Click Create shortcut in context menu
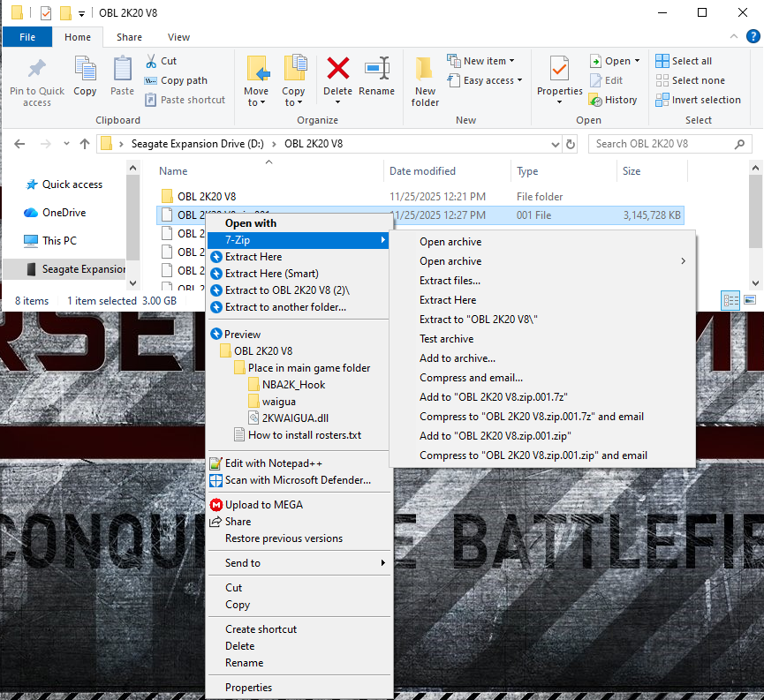Screen dimensions: 764x700 coord(261,629)
